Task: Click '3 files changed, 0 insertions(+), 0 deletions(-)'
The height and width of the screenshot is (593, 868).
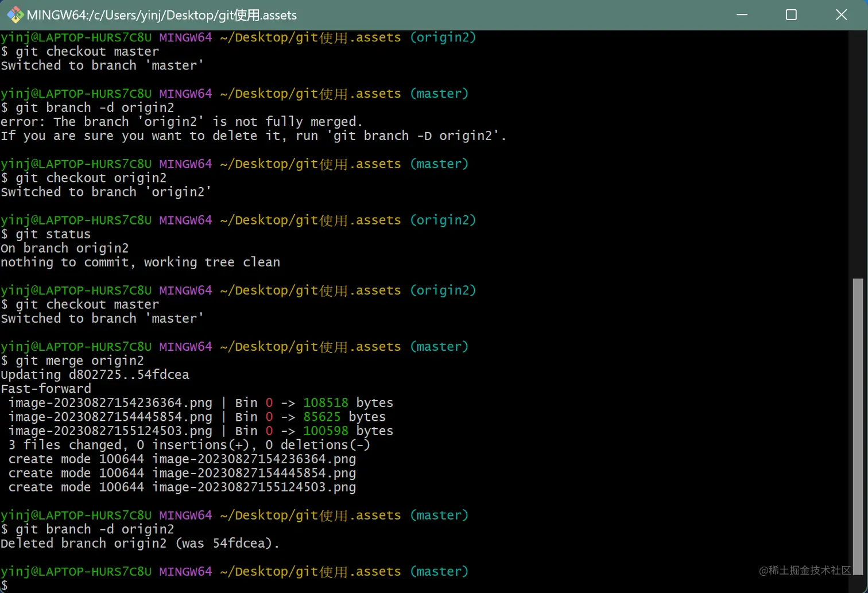Action: 189,445
